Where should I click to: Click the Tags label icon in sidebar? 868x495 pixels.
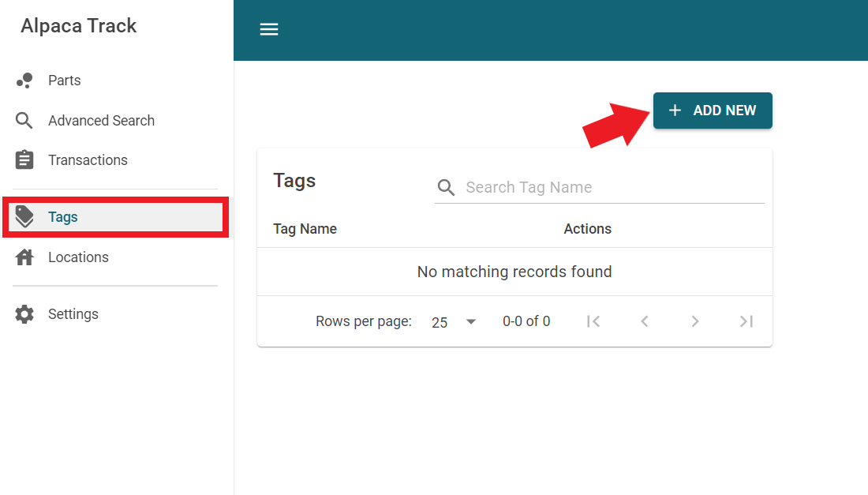tap(24, 217)
